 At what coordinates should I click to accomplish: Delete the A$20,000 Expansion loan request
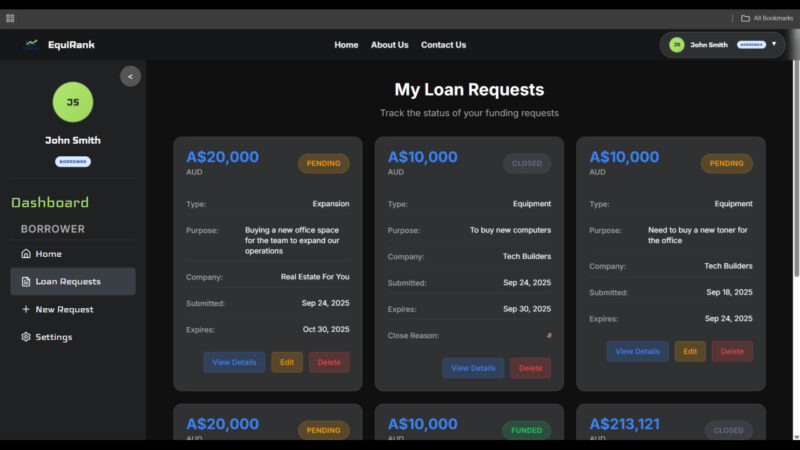(x=329, y=362)
